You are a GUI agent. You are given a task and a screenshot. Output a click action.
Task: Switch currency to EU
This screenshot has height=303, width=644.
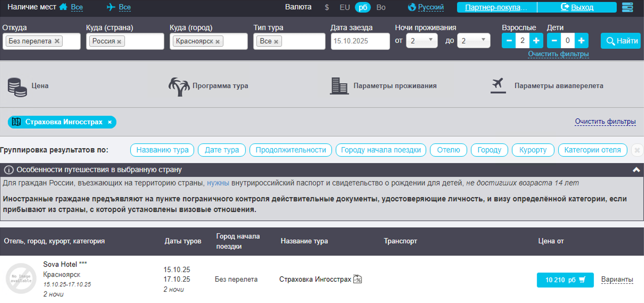pyautogui.click(x=344, y=7)
